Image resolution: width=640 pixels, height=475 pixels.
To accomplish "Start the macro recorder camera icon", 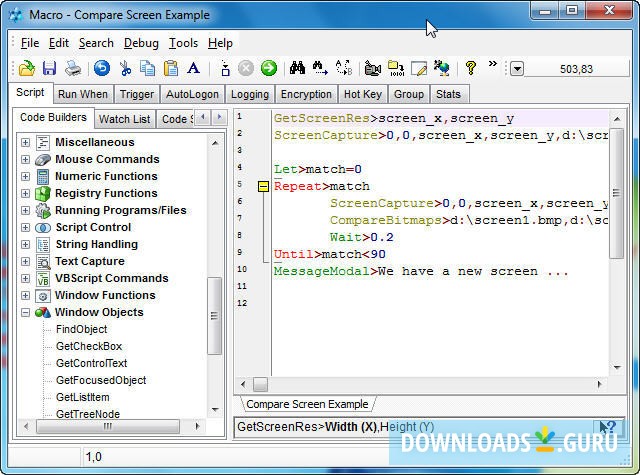I will 372,68.
